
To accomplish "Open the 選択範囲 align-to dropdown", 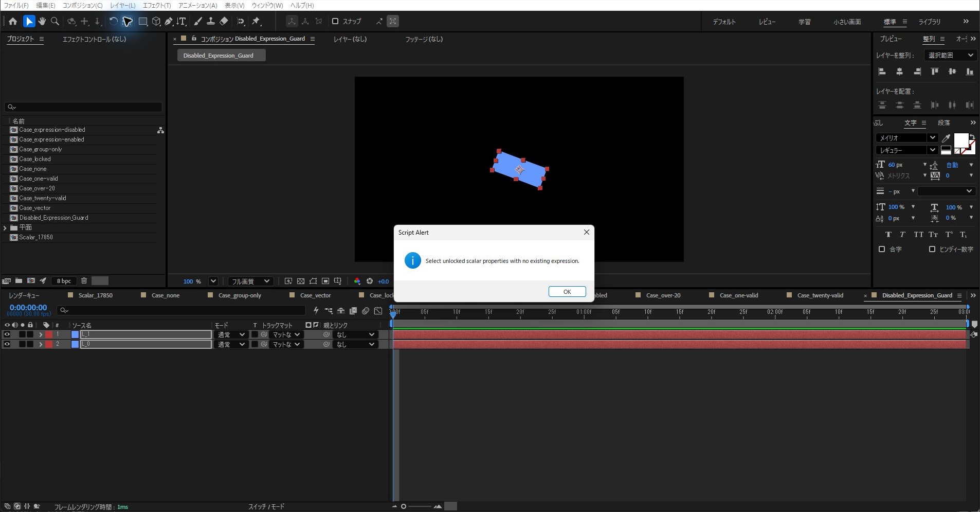I will [x=950, y=55].
